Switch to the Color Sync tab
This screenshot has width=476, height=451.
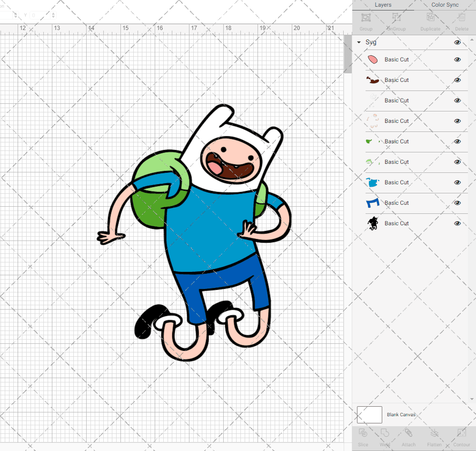point(445,5)
